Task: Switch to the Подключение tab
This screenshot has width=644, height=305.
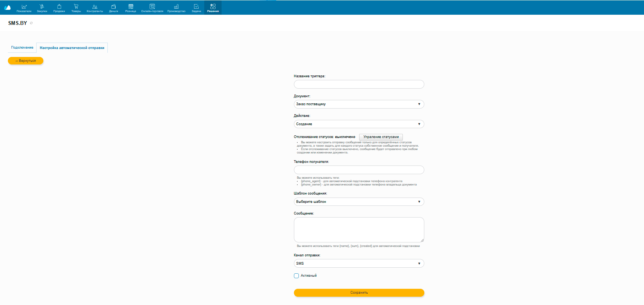Action: coord(22,48)
